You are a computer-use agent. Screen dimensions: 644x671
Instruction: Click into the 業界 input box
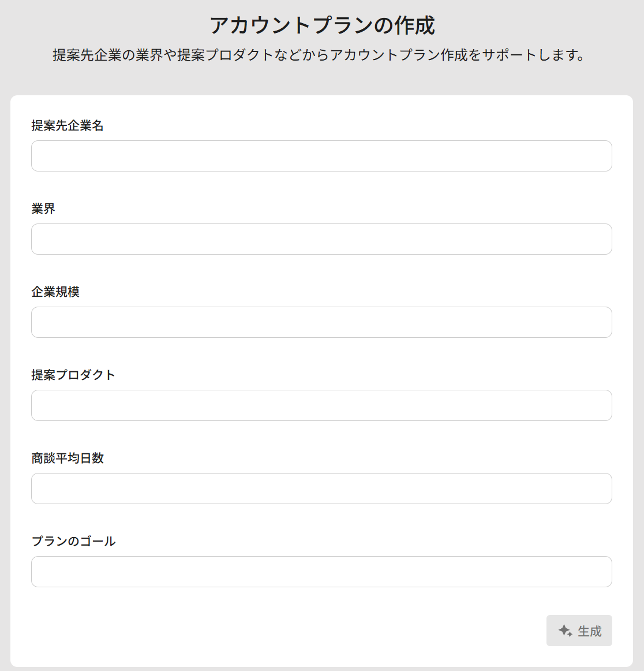(321, 239)
